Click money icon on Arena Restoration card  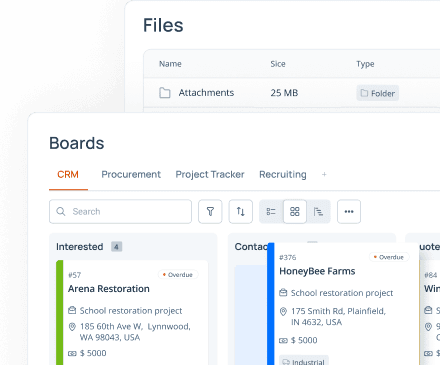[x=72, y=353]
